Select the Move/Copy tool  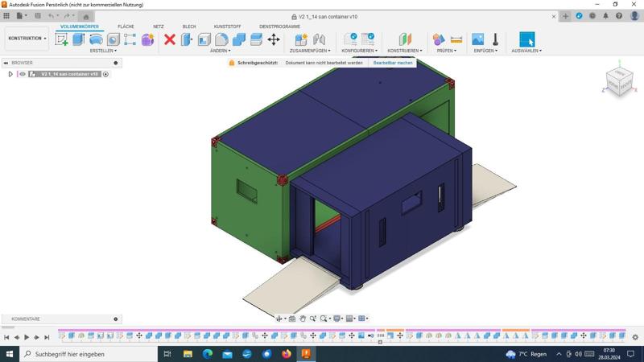[274, 39]
